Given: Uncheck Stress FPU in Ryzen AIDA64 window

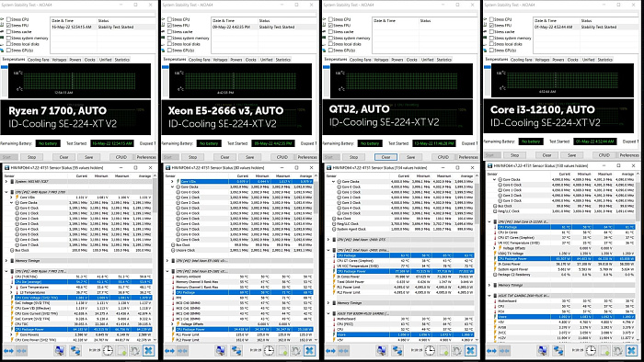Looking at the screenshot, I should click(8, 26).
